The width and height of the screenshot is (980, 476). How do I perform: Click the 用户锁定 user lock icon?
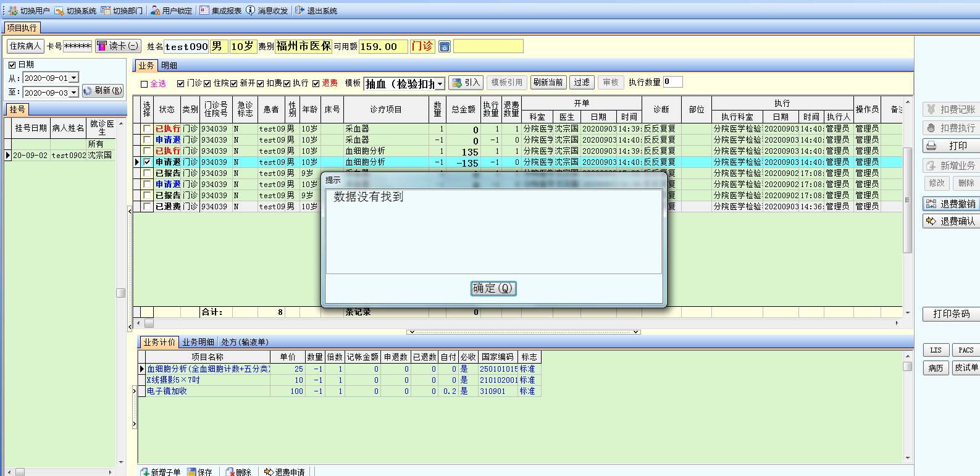pos(155,10)
